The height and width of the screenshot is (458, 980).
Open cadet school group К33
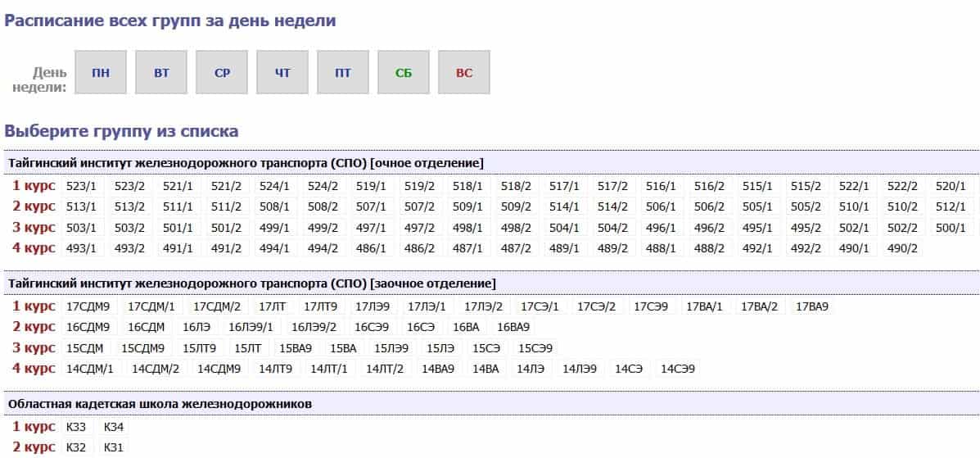(76, 428)
